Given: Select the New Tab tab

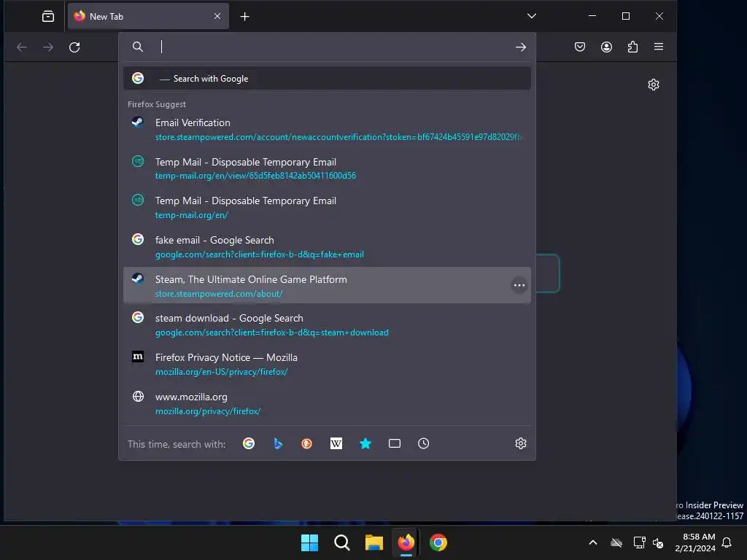Looking at the screenshot, I should click(x=148, y=17).
